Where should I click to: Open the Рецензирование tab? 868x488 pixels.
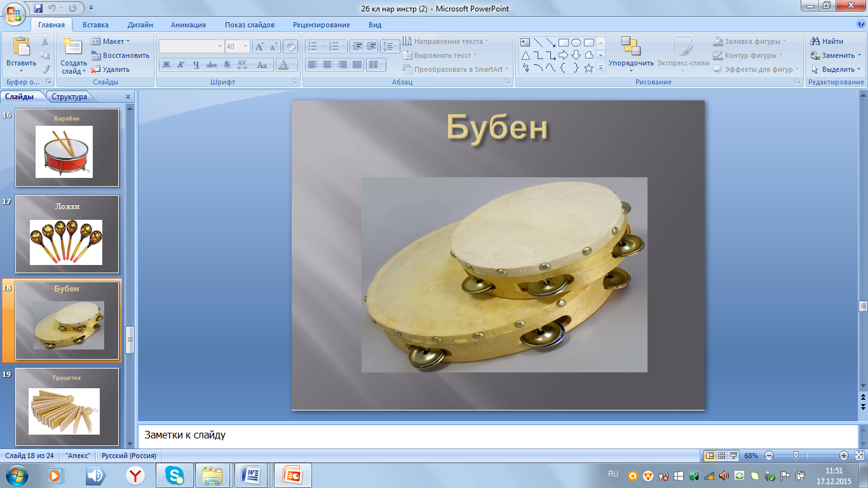[322, 25]
